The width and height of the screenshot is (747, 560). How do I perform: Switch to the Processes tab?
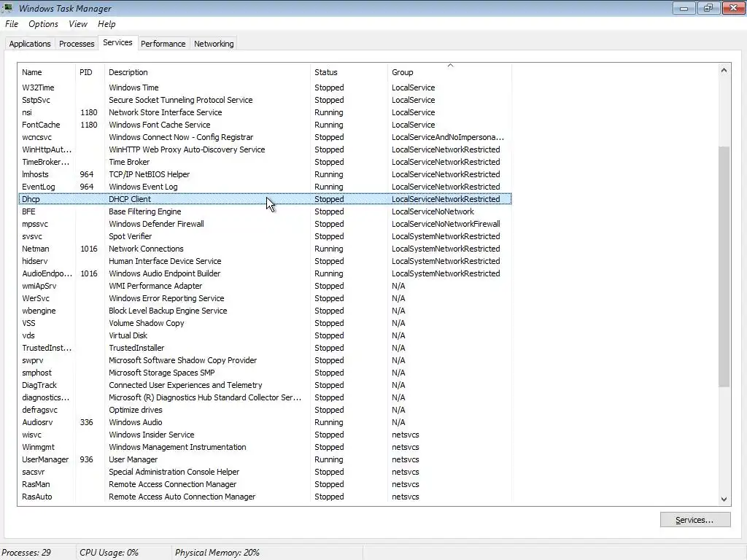tap(77, 44)
